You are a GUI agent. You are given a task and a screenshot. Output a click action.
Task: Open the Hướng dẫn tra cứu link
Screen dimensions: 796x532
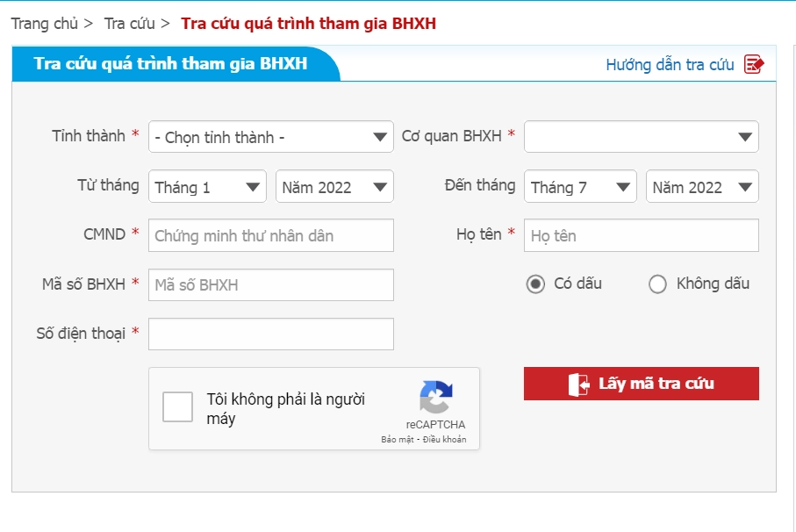(x=667, y=64)
